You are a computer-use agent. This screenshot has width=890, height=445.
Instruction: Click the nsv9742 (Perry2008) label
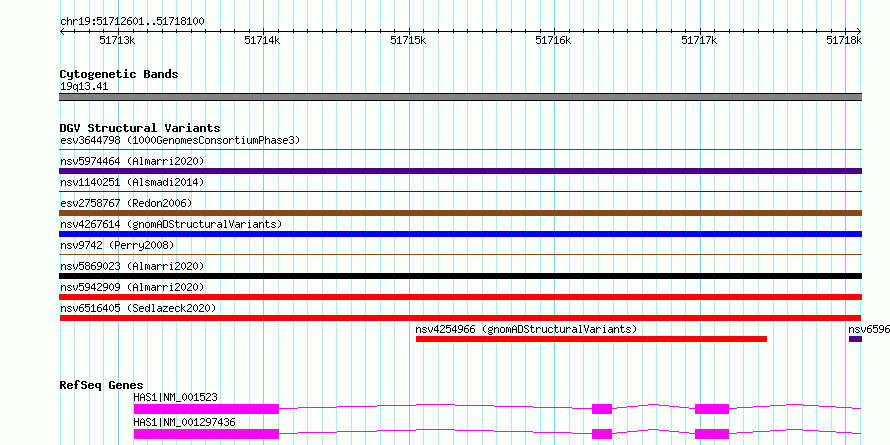[117, 245]
